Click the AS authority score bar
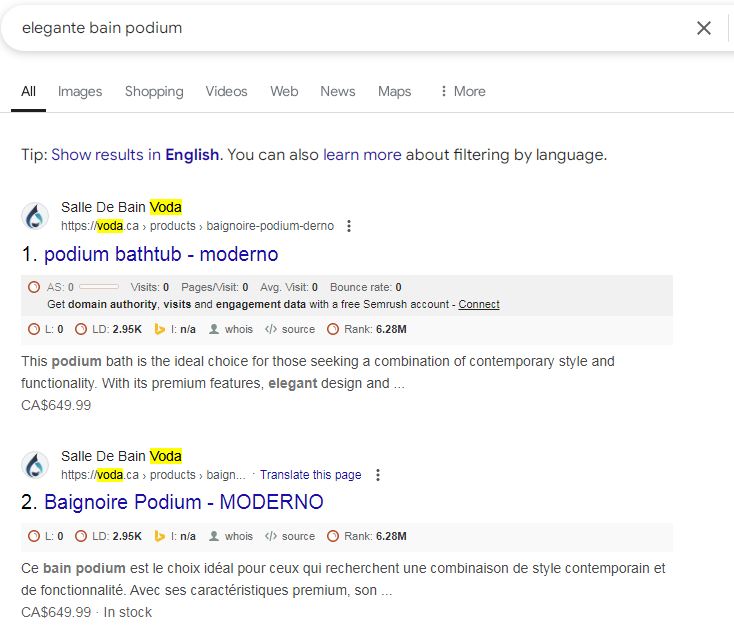The height and width of the screenshot is (633, 734). [99, 287]
